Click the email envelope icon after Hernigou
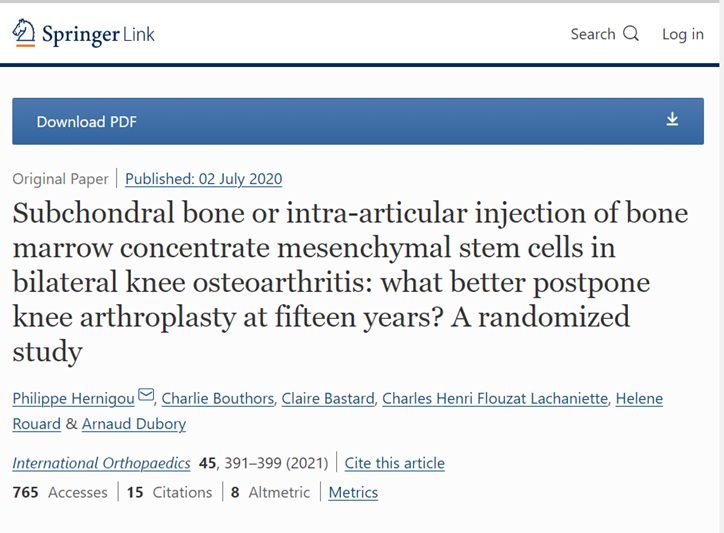Image resolution: width=724 pixels, height=533 pixels. [x=146, y=395]
